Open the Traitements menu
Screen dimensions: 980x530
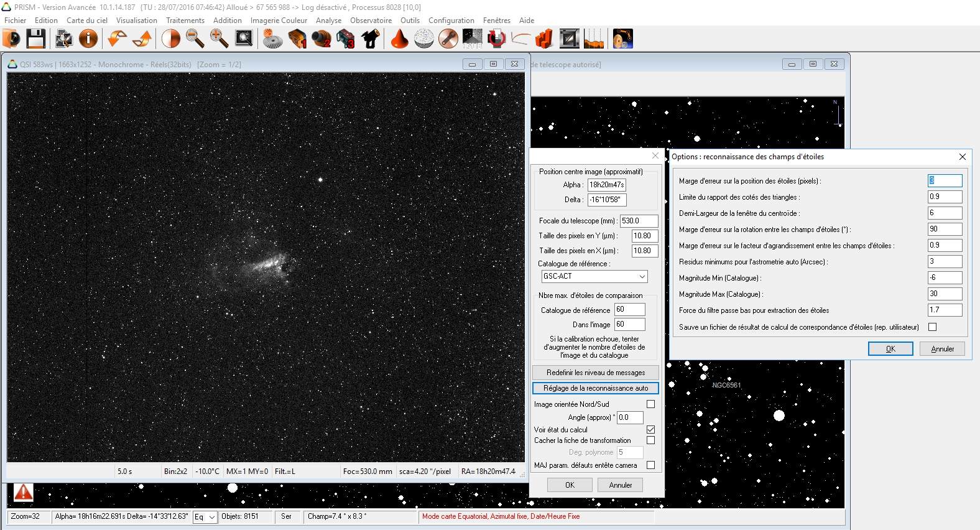185,21
